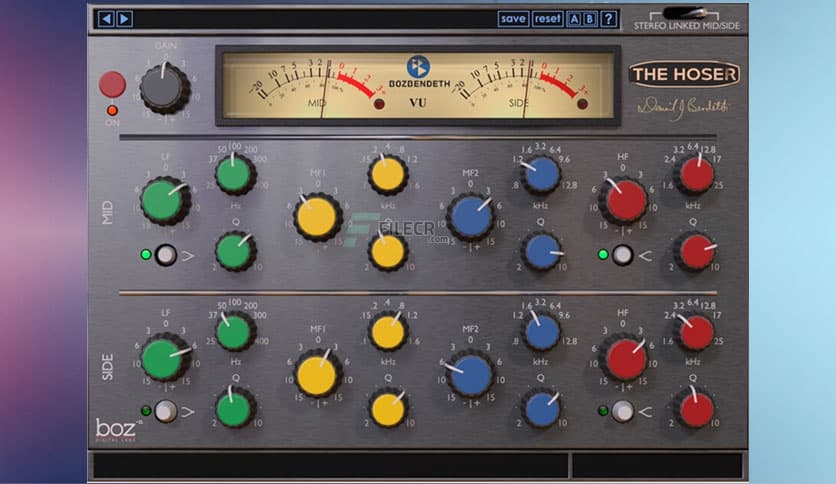The width and height of the screenshot is (836, 484).
Task: Adjust the SIDE MF2 blue Q knob
Action: [541, 408]
